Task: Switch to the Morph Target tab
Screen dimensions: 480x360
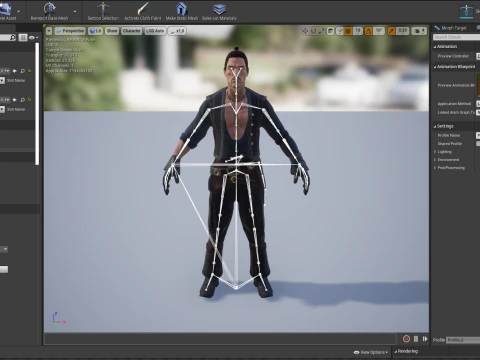Action: [454, 28]
